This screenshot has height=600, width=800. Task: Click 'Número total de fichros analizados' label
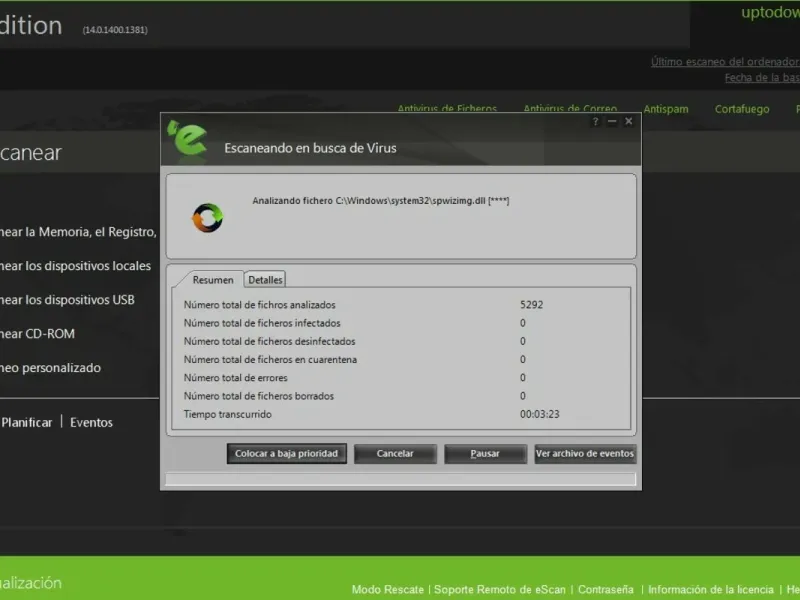(260, 305)
